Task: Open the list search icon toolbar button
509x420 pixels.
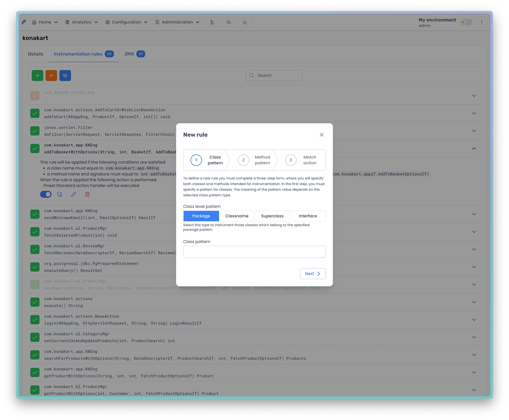Action: [228, 22]
